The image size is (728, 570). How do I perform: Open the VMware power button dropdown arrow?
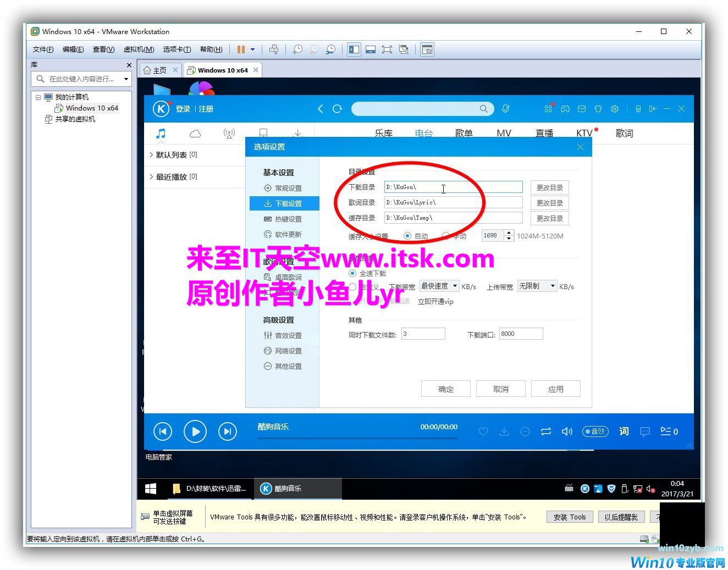(x=252, y=49)
